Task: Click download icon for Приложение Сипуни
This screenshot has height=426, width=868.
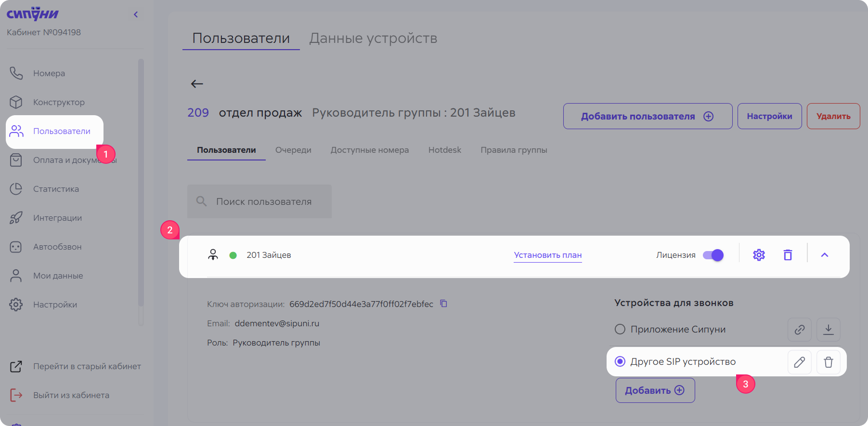Action: click(x=828, y=330)
